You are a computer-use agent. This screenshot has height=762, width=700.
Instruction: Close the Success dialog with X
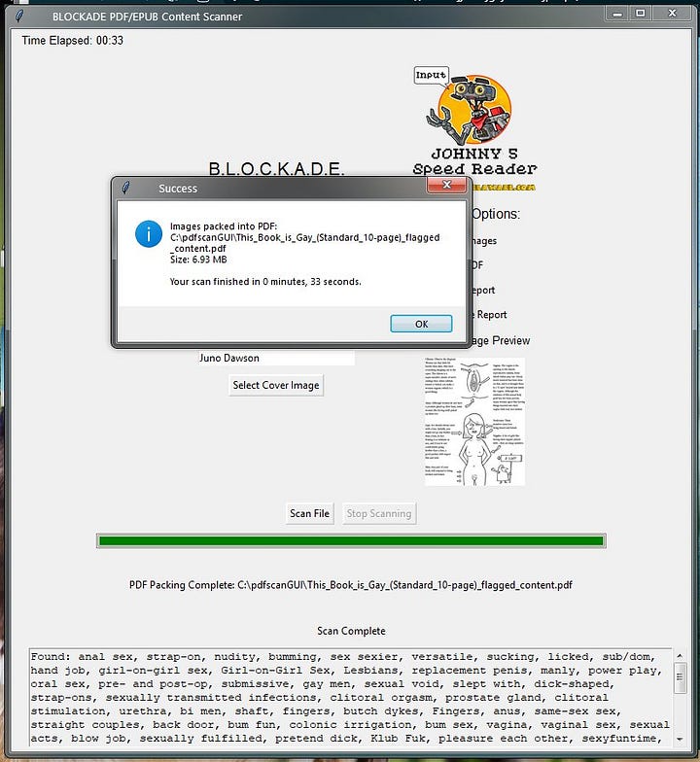pyautogui.click(x=446, y=185)
